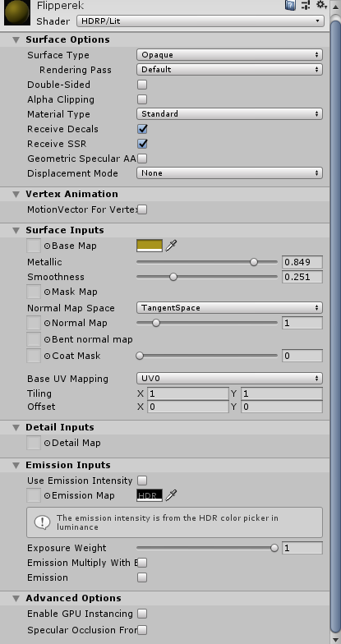341x644 pixels.
Task: Uncheck Receive Decals
Action: click(142, 129)
